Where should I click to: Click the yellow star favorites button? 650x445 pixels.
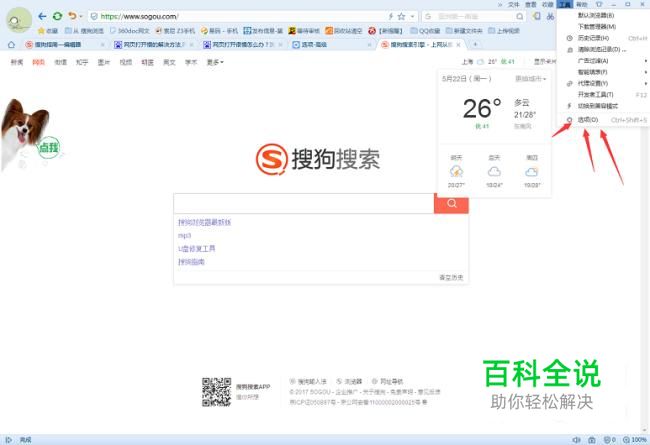(x=48, y=31)
